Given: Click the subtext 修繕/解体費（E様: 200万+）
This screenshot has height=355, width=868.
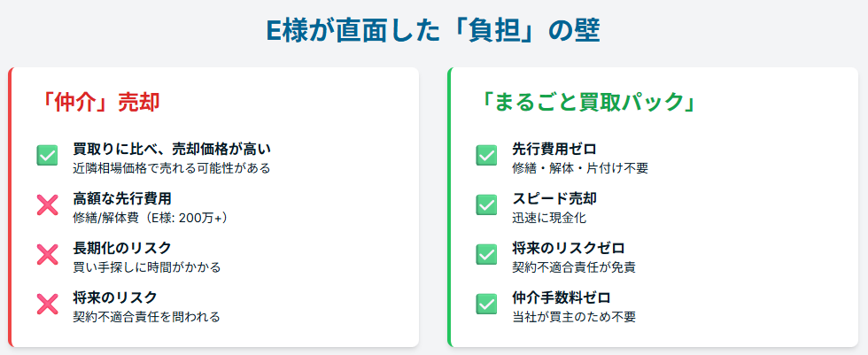Looking at the screenshot, I should (151, 217).
